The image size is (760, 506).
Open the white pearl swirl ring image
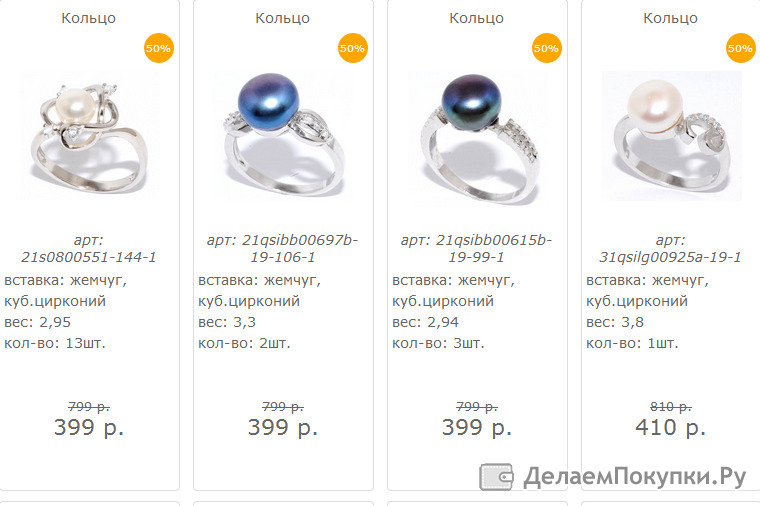point(90,136)
